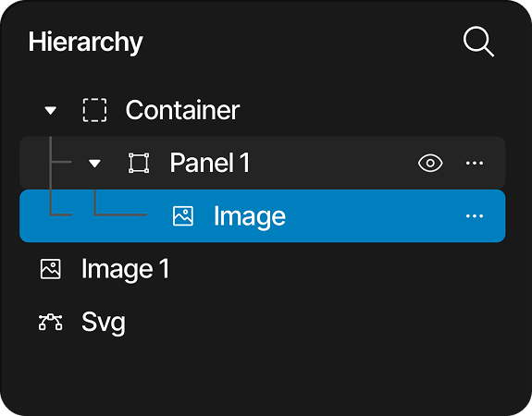Select the Container label in the tree
532x416 pixels.
click(182, 110)
